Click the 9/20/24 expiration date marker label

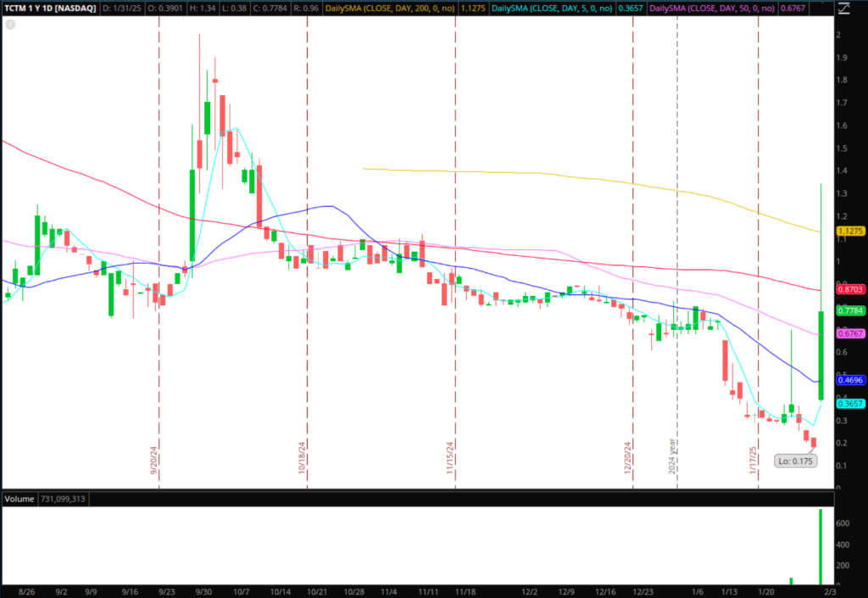tap(154, 460)
